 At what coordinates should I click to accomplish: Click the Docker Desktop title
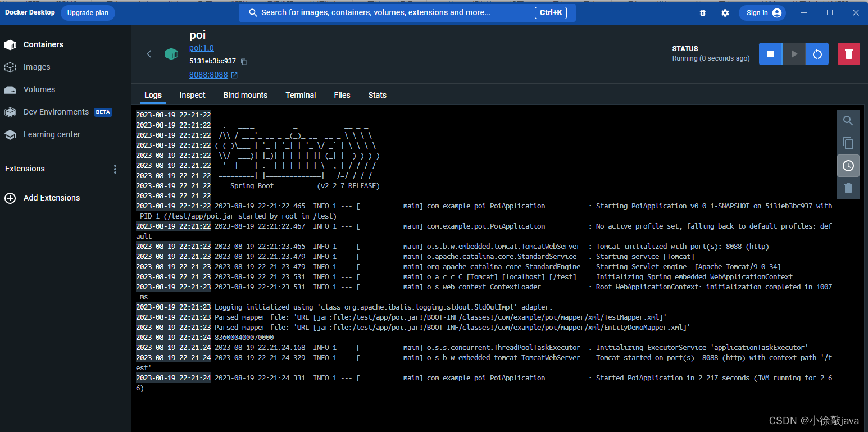click(x=30, y=12)
